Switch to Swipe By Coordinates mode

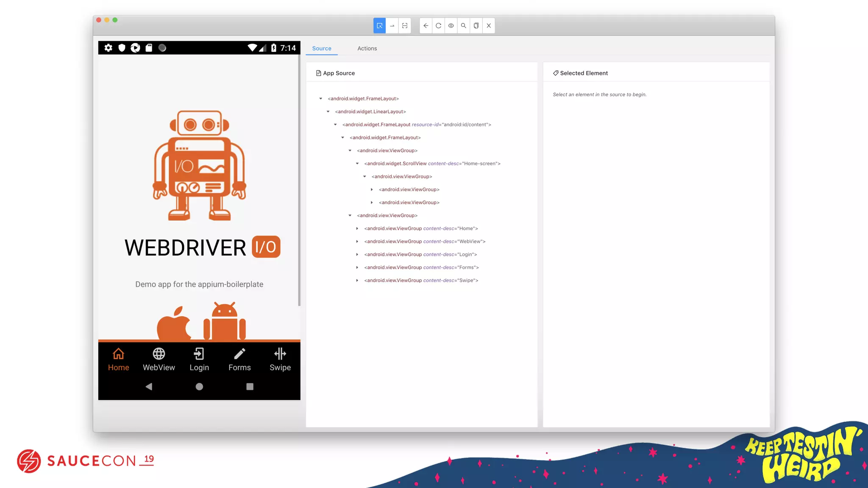[x=392, y=25]
